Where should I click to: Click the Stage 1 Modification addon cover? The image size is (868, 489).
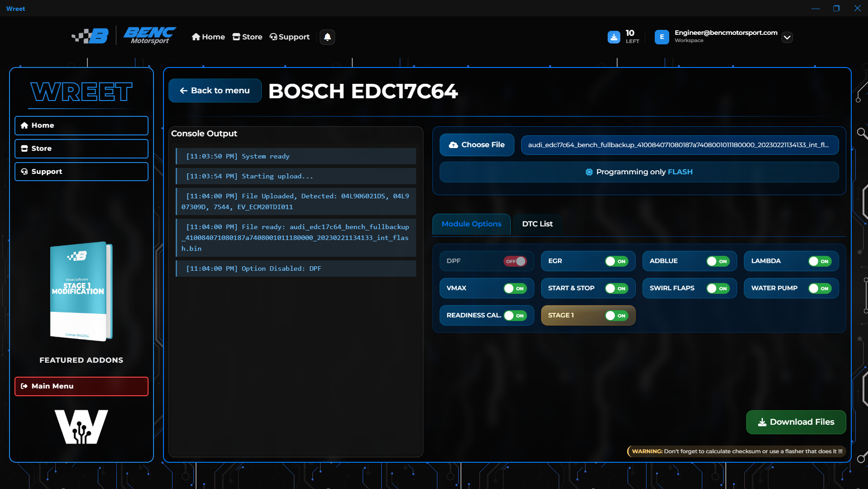(81, 292)
